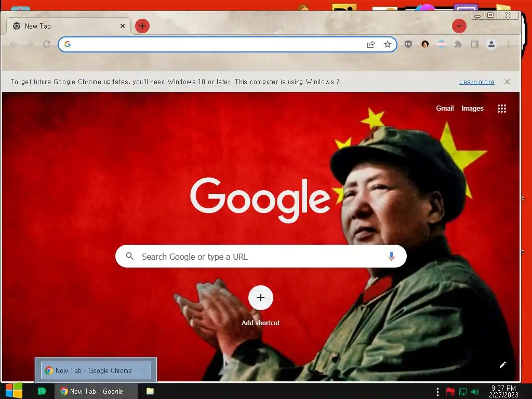The image size is (532, 399).
Task: Open the green chat app in taskbar
Action: tap(42, 391)
